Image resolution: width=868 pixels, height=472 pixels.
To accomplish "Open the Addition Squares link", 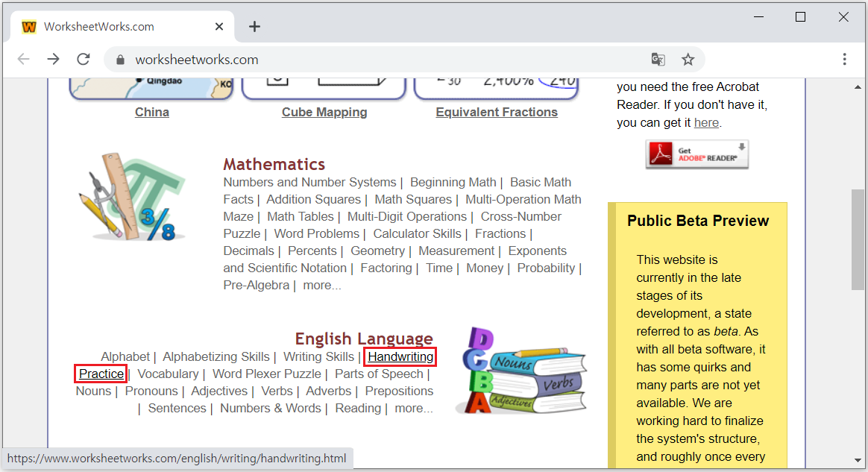I will (313, 199).
